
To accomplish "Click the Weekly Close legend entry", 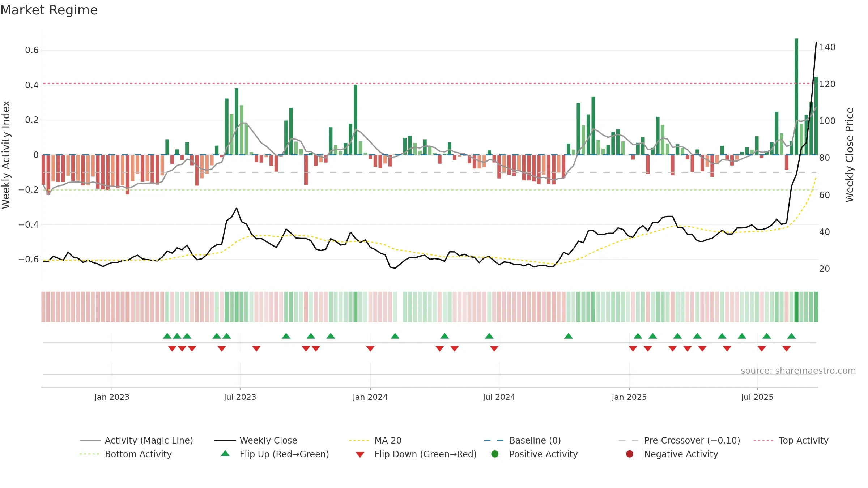I will pyautogui.click(x=256, y=440).
